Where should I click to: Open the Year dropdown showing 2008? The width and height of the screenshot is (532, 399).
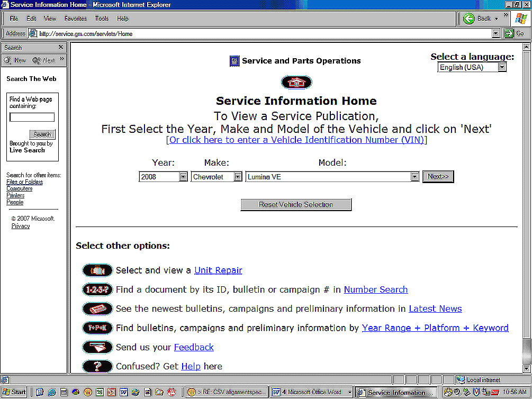(x=183, y=177)
